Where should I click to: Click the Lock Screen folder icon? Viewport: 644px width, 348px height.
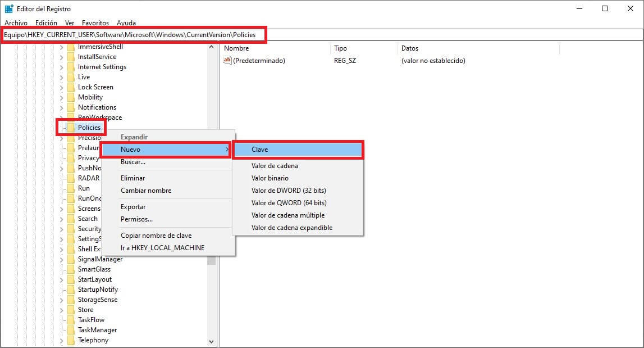coord(71,87)
